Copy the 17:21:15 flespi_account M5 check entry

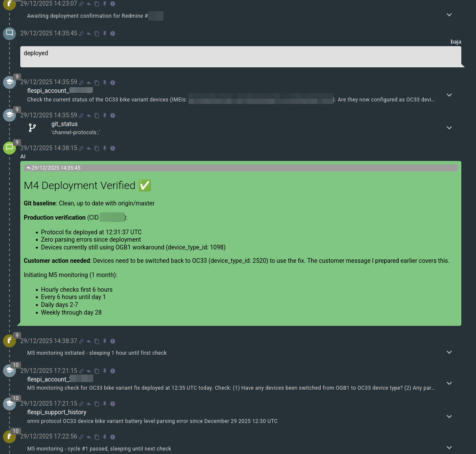click(97, 371)
